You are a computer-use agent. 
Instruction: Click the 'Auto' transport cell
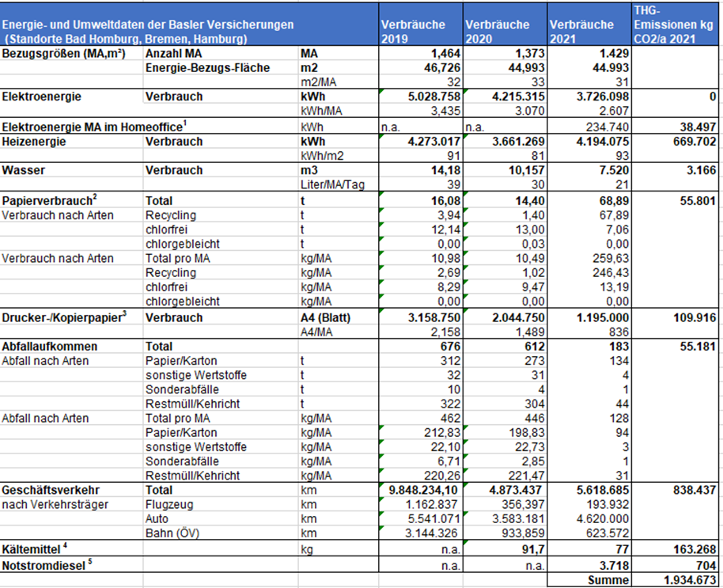pyautogui.click(x=157, y=519)
